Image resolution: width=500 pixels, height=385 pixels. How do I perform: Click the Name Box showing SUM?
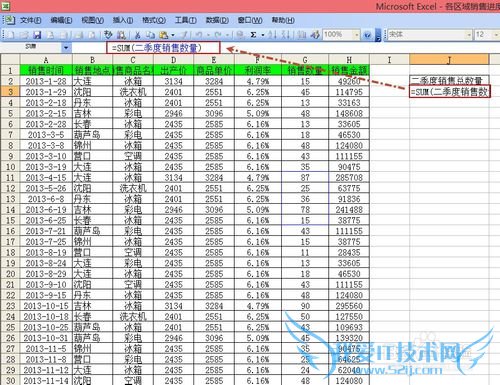31,48
